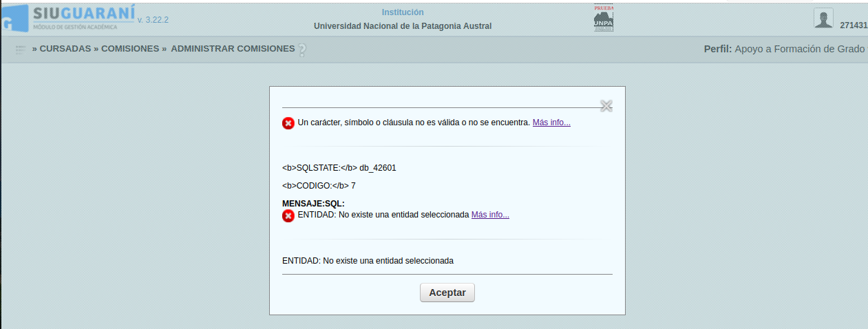The image size is (868, 329).
Task: Click the SQLSTATE db_42601 line
Action: coord(339,168)
